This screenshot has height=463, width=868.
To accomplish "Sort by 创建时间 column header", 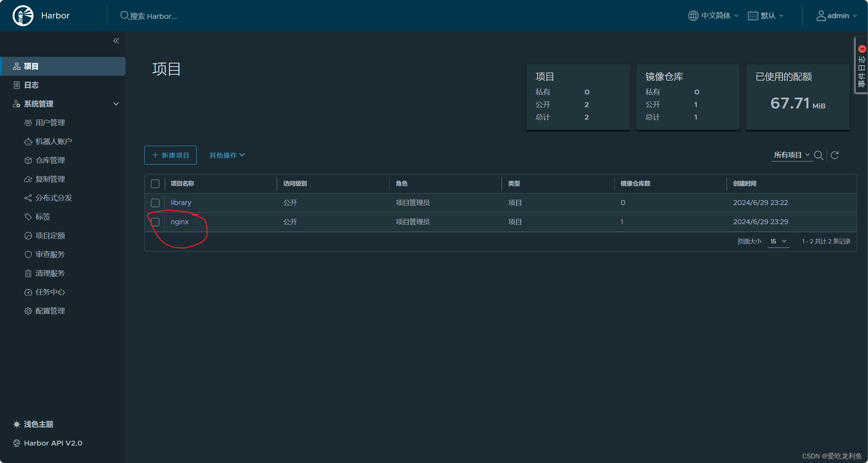I will [x=745, y=183].
